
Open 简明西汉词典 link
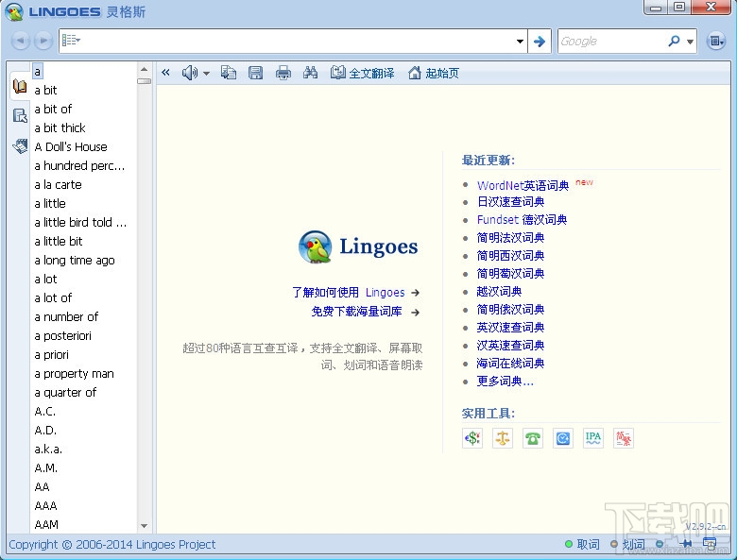click(x=510, y=256)
